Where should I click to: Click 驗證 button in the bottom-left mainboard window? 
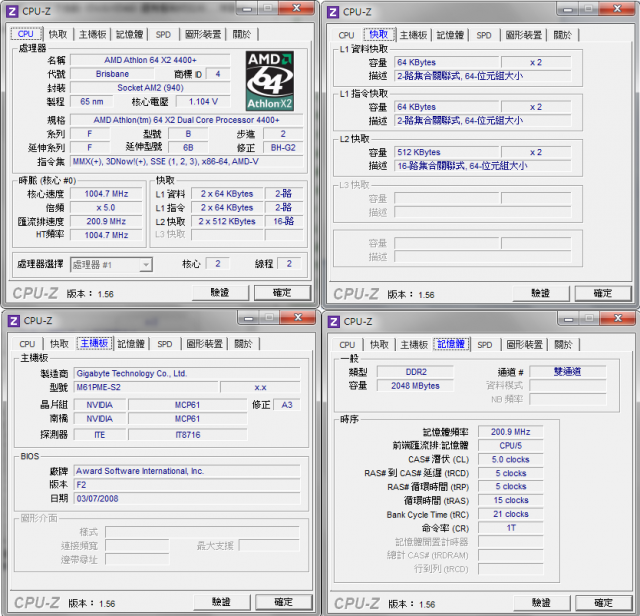pyautogui.click(x=222, y=602)
